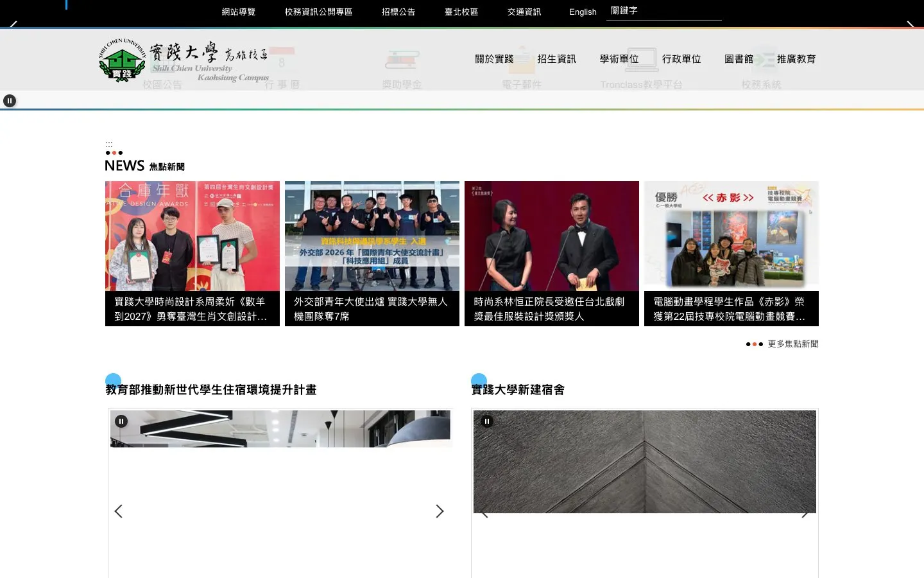Go to previous slide in 住宿環境提升計畫 carousel

[118, 511]
